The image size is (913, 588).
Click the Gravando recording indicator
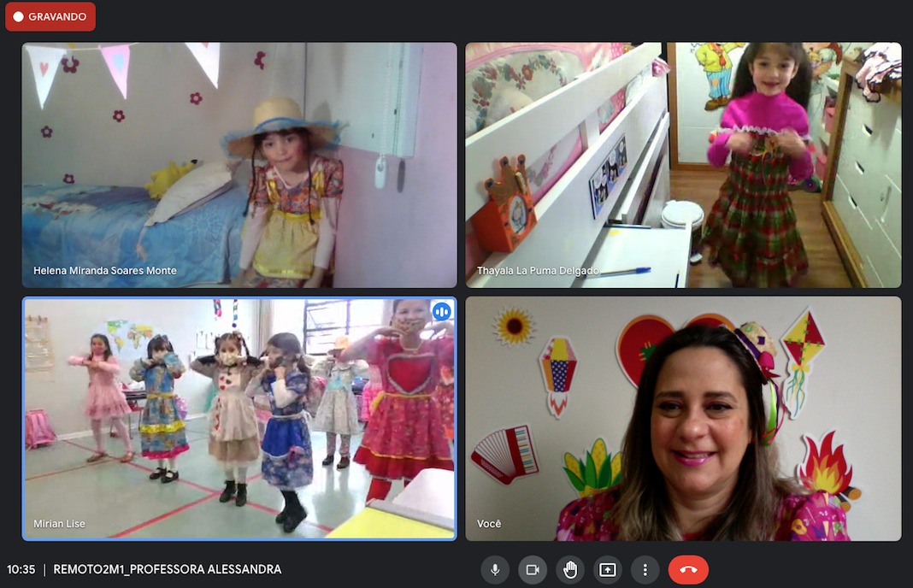[50, 16]
